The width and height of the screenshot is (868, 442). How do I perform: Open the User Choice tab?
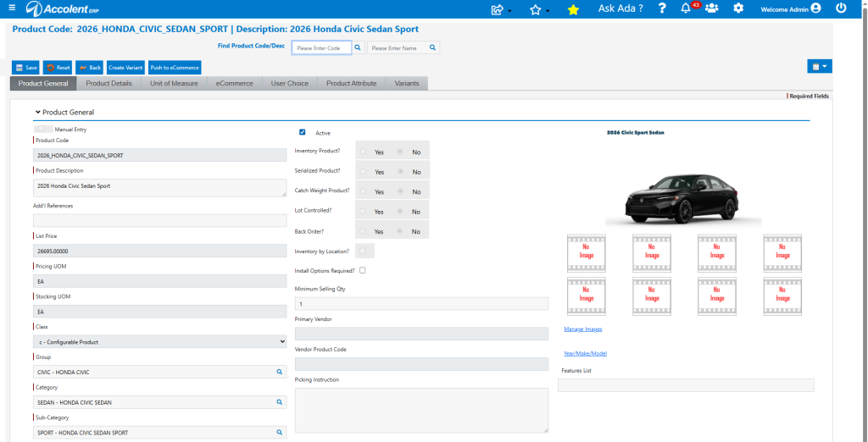pyautogui.click(x=290, y=84)
